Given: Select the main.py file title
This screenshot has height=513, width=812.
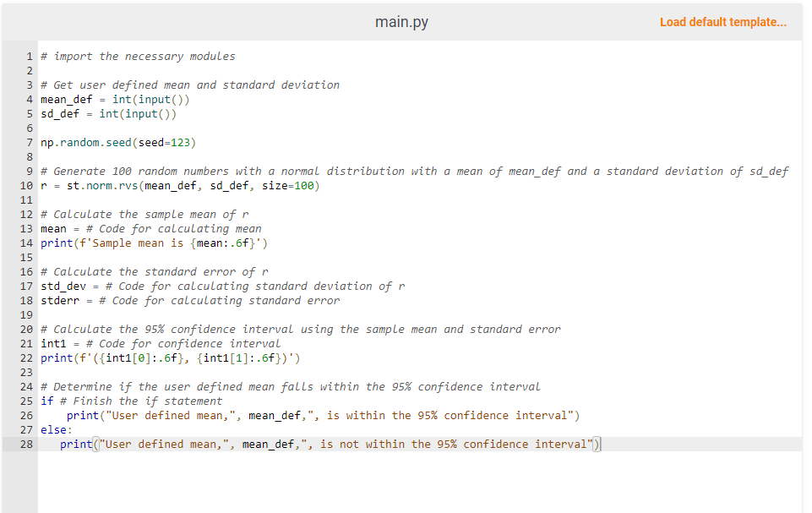Looking at the screenshot, I should [401, 22].
